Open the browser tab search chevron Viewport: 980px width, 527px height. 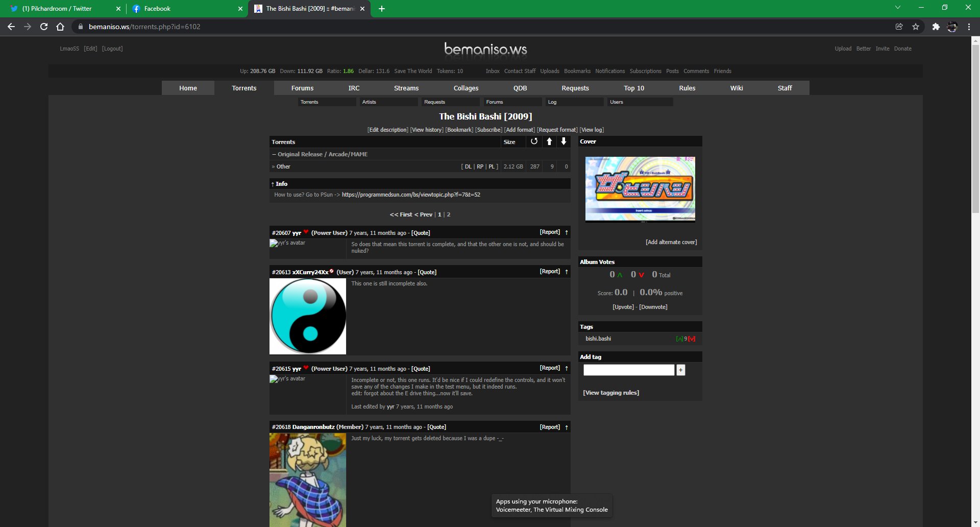click(x=898, y=8)
